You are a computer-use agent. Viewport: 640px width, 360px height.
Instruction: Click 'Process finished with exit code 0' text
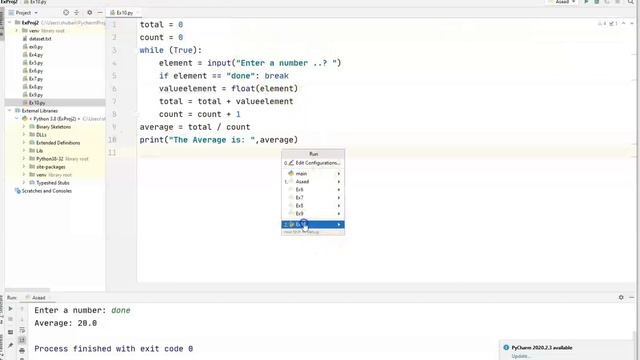(x=113, y=349)
